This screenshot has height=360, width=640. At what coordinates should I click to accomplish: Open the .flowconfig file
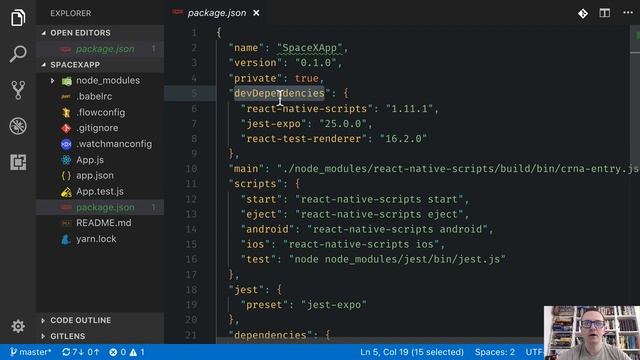[100, 112]
